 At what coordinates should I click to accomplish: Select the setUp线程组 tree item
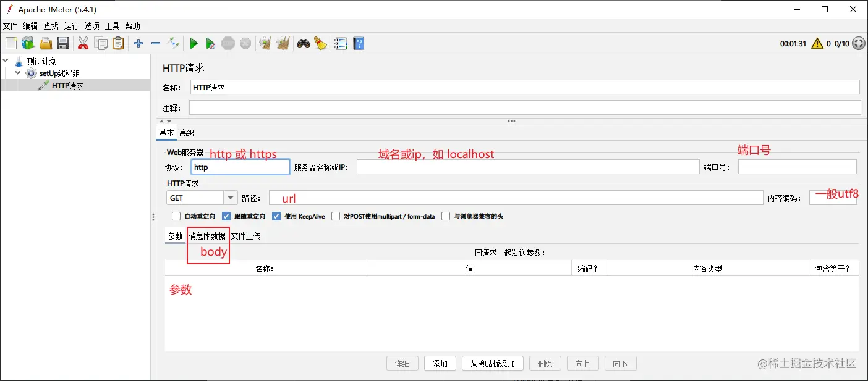pos(60,73)
